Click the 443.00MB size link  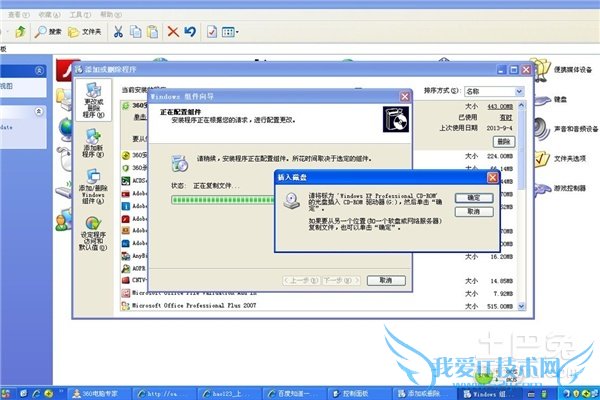(500, 106)
